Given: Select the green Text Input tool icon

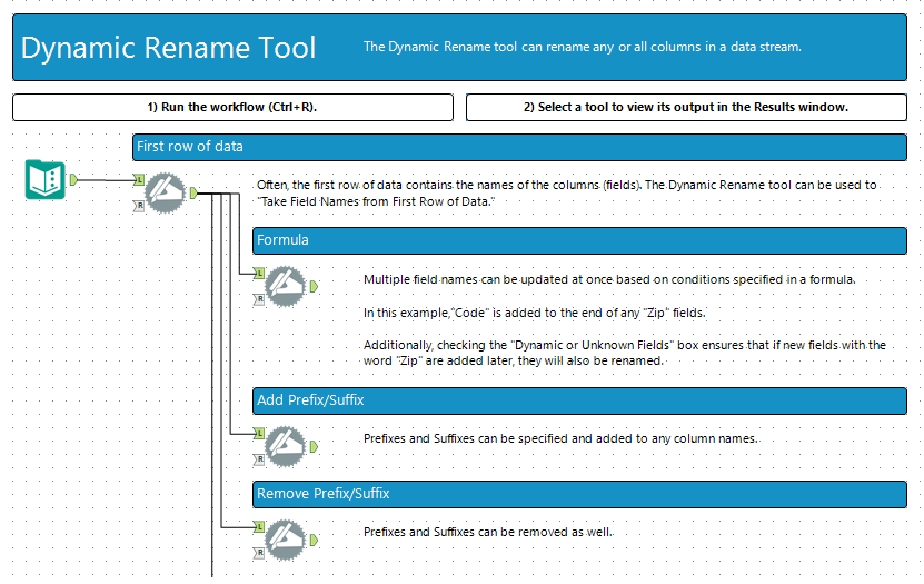Looking at the screenshot, I should pyautogui.click(x=45, y=180).
